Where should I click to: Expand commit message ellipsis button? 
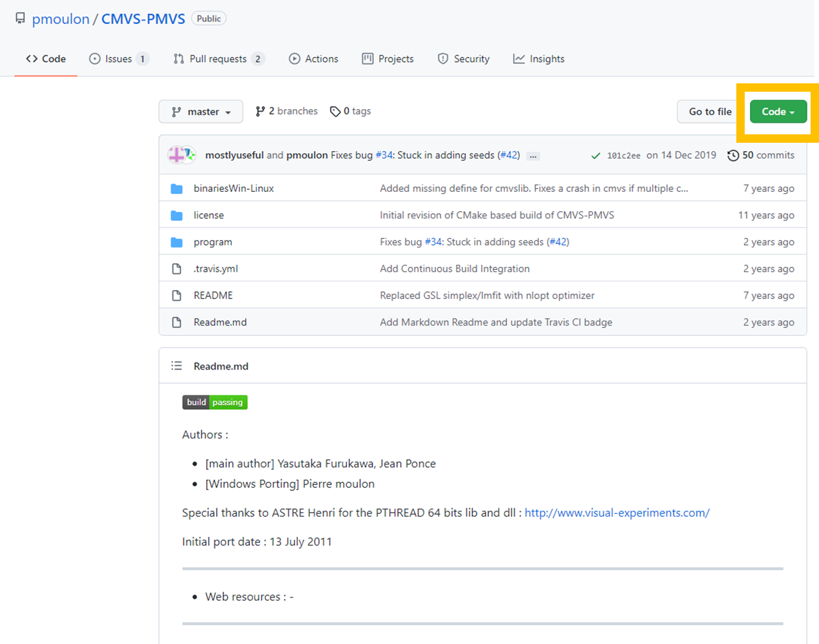[x=533, y=156]
